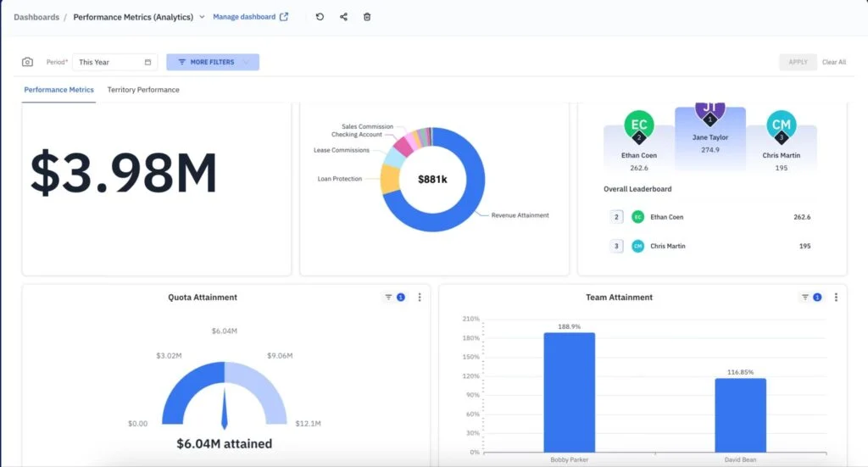Image resolution: width=868 pixels, height=467 pixels.
Task: Click the refresh dashboard icon
Action: point(320,17)
